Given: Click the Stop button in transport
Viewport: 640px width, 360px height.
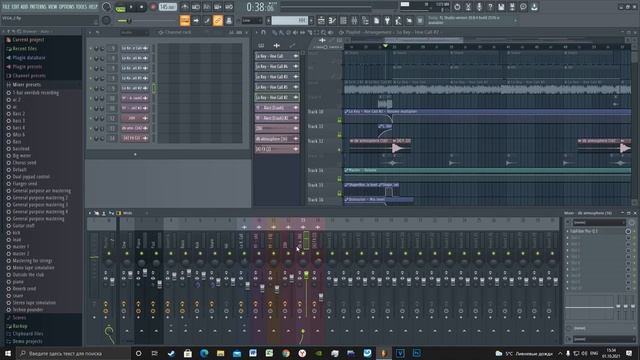Looking at the screenshot, I should point(142,7).
